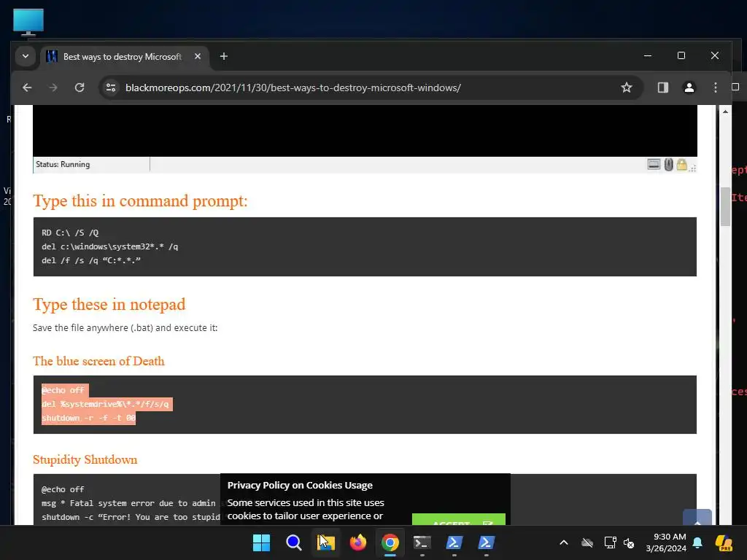Reload the current page
The width and height of the screenshot is (747, 560).
coord(80,87)
